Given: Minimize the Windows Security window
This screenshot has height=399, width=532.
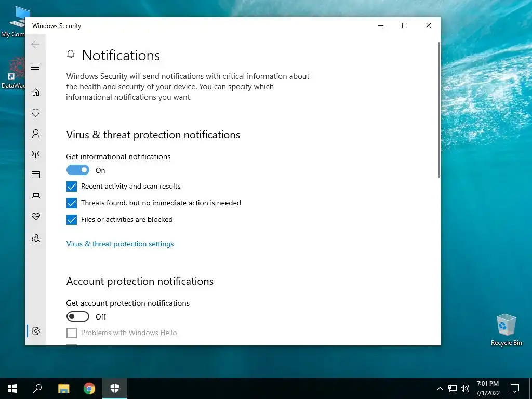Looking at the screenshot, I should pyautogui.click(x=381, y=25).
